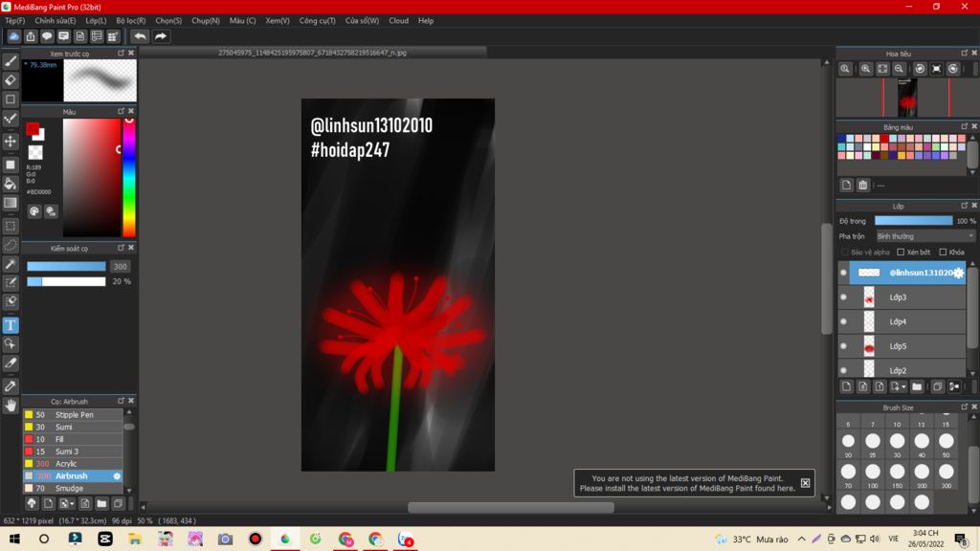Hide the @linhsun text layer
The width and height of the screenshot is (980, 551).
tap(844, 273)
